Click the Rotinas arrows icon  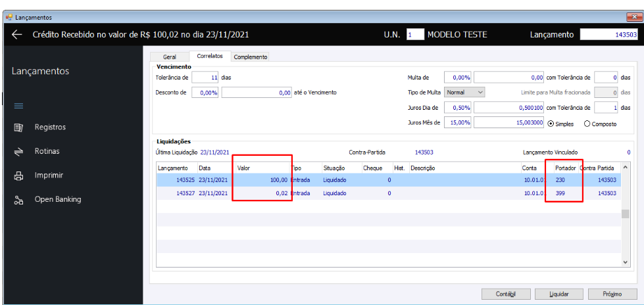(x=18, y=152)
